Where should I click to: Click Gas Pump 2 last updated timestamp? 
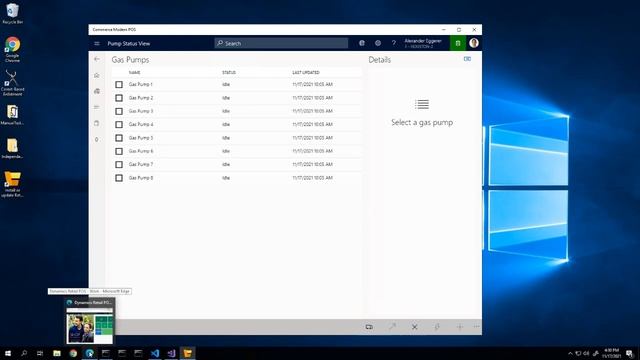313,98
